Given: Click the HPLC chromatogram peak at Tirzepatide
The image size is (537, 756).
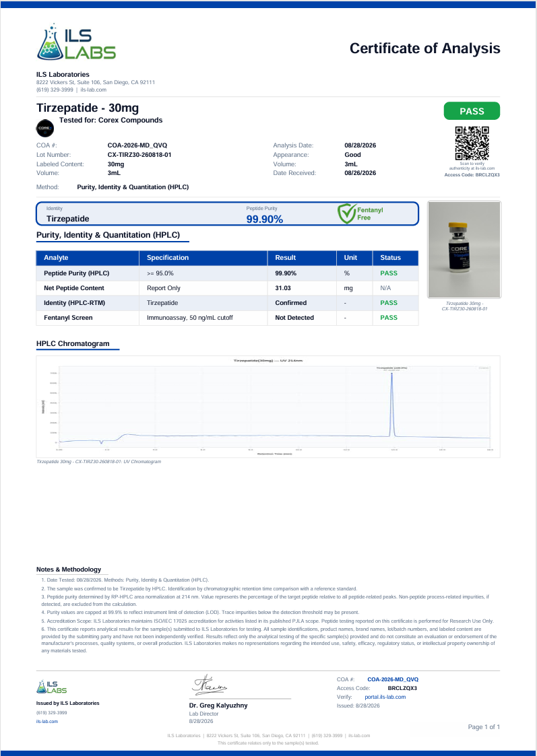Looking at the screenshot, I should click(x=391, y=404).
